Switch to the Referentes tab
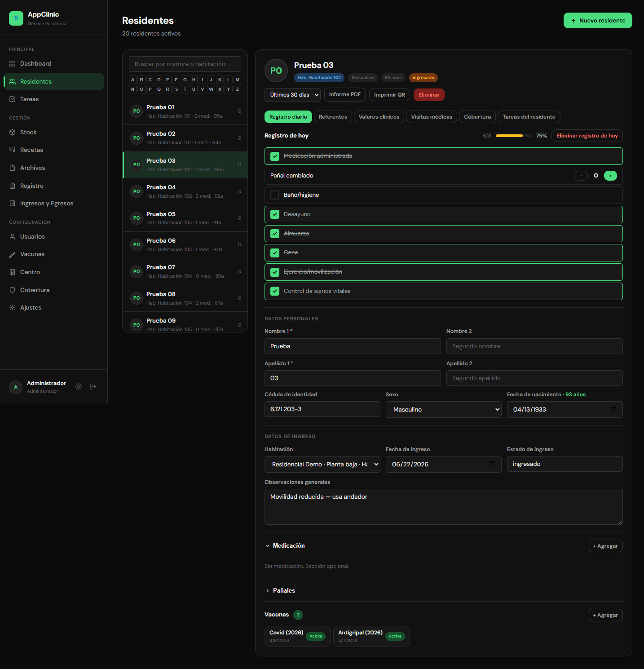Screen dimensions: 644x669 [x=333, y=117]
